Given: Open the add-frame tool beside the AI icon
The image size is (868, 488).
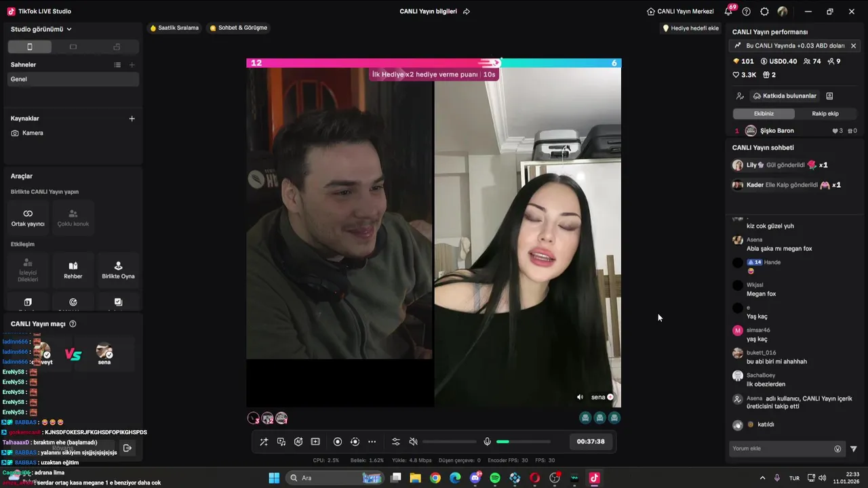Looking at the screenshot, I should (x=315, y=442).
